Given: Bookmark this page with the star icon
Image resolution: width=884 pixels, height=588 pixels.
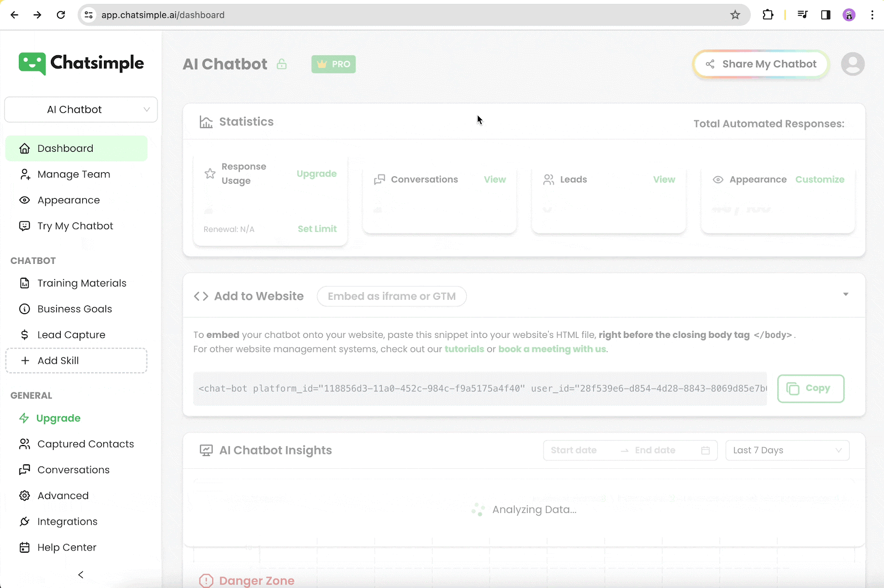Looking at the screenshot, I should pos(735,15).
